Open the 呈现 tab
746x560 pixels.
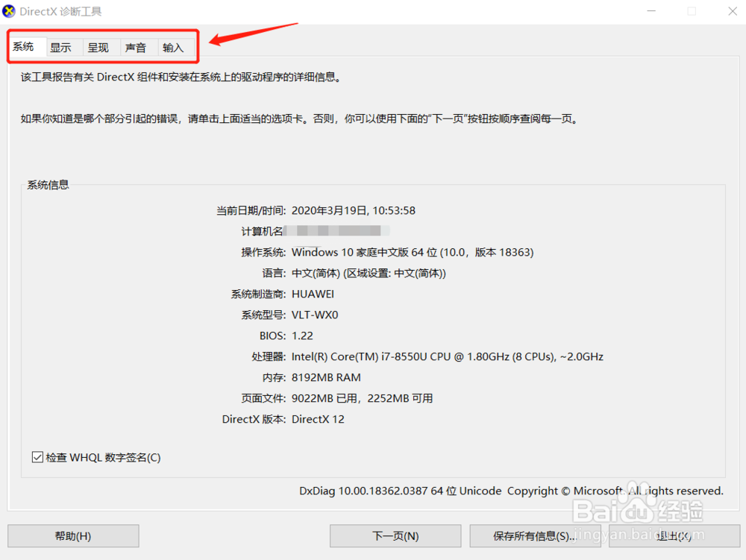(101, 48)
